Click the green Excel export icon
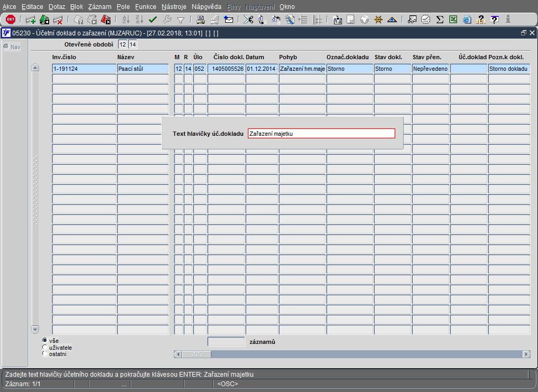Screen dimensions: 538x392 tap(453, 20)
